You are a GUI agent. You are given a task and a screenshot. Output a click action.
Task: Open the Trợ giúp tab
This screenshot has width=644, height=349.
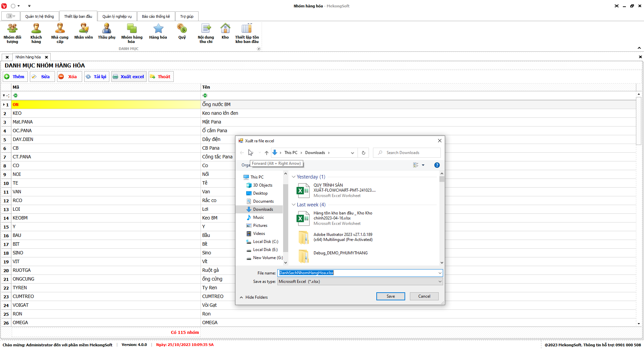[x=187, y=16]
